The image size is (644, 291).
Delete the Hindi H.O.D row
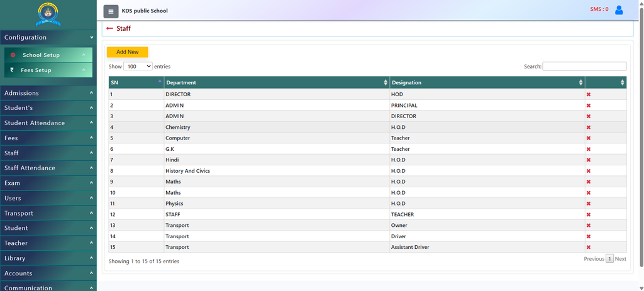pyautogui.click(x=588, y=160)
